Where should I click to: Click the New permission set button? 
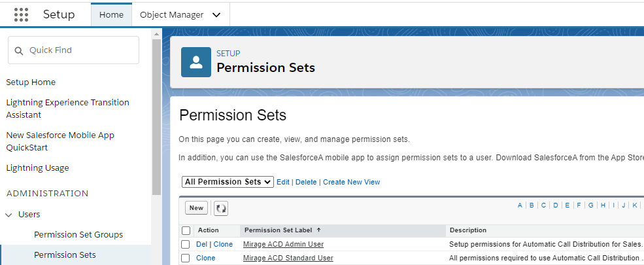click(196, 208)
